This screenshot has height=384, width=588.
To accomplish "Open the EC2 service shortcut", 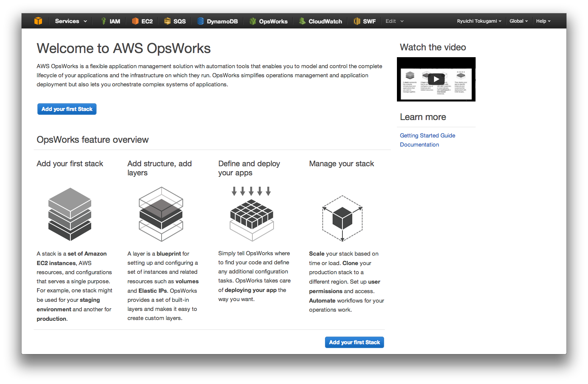I will 142,21.
